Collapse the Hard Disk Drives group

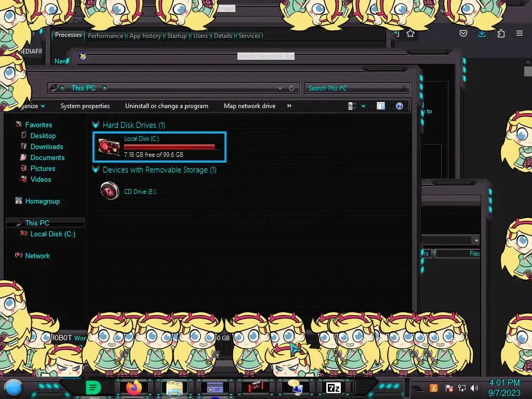tap(96, 125)
